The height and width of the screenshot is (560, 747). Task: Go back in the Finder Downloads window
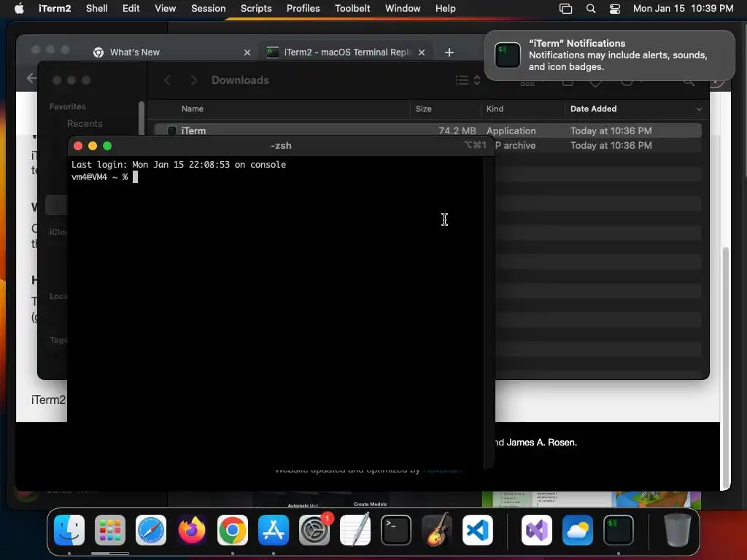(x=167, y=80)
